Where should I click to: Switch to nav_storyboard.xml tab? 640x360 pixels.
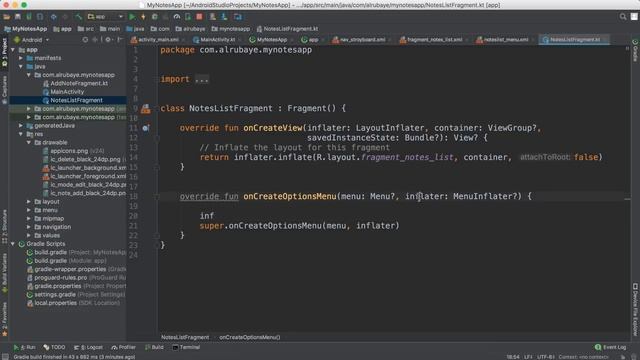coord(359,40)
